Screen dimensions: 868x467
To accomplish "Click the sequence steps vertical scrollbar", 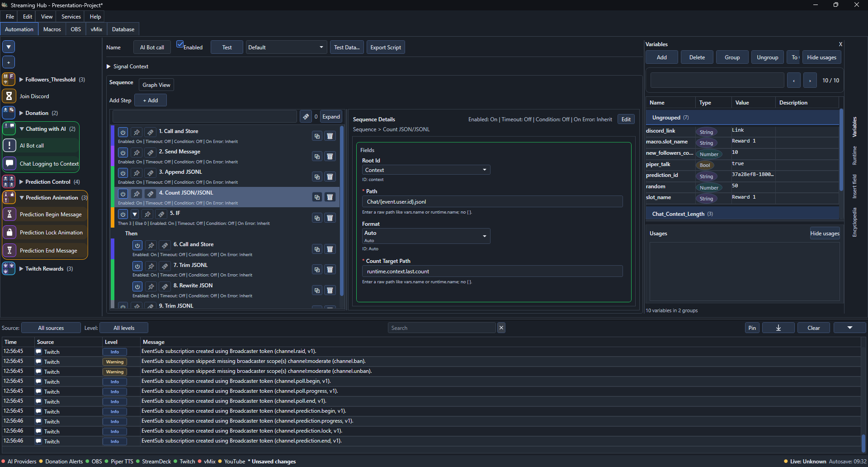I will coord(342,211).
